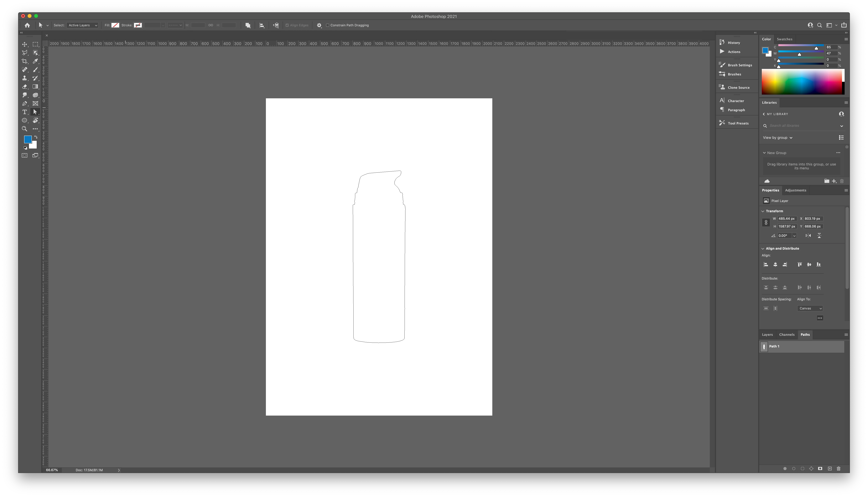
Task: Select the Eyedropper tool
Action: coord(35,61)
